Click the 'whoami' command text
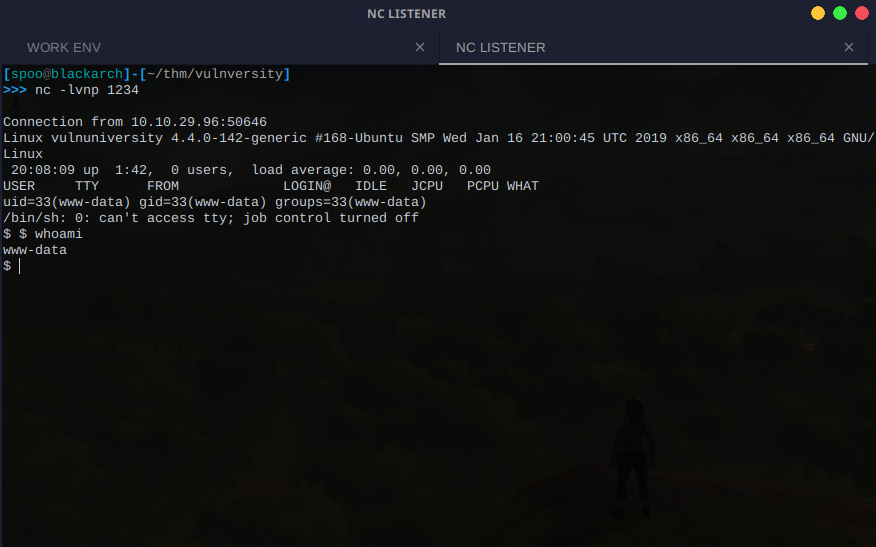 (x=59, y=234)
